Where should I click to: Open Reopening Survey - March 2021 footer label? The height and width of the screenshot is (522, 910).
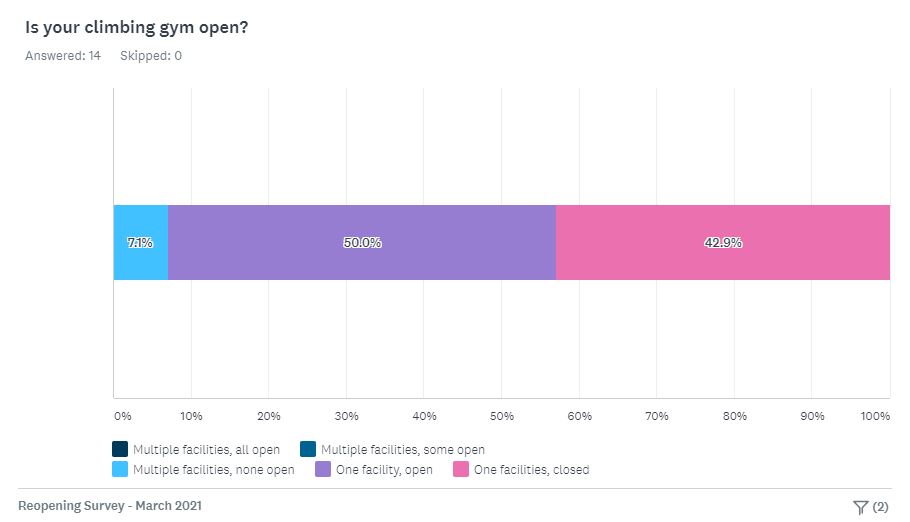[x=110, y=506]
